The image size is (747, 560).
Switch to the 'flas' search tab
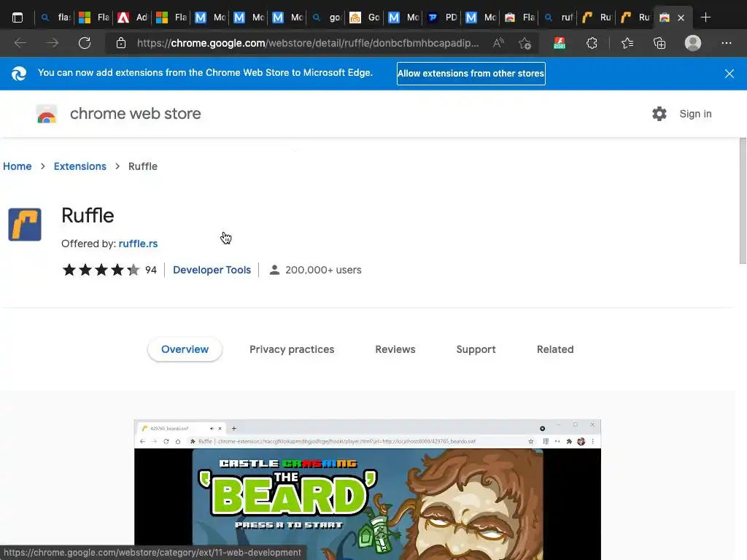point(55,17)
